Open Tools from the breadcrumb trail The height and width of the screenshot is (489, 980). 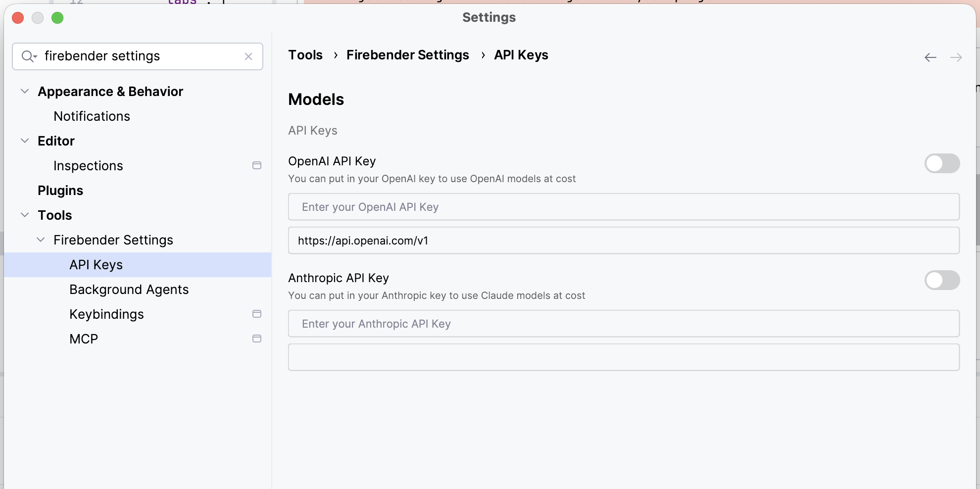click(305, 55)
